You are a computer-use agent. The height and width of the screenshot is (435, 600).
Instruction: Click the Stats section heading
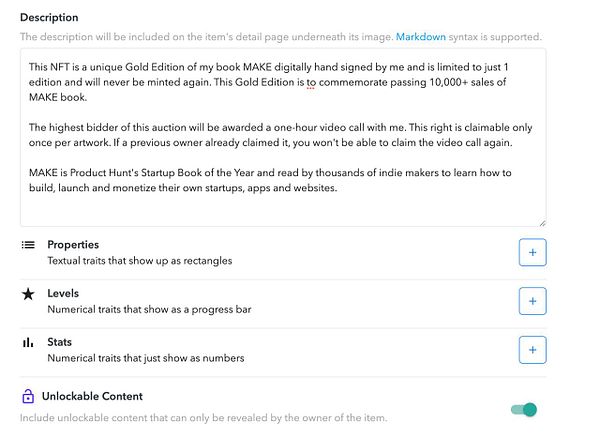coord(59,342)
